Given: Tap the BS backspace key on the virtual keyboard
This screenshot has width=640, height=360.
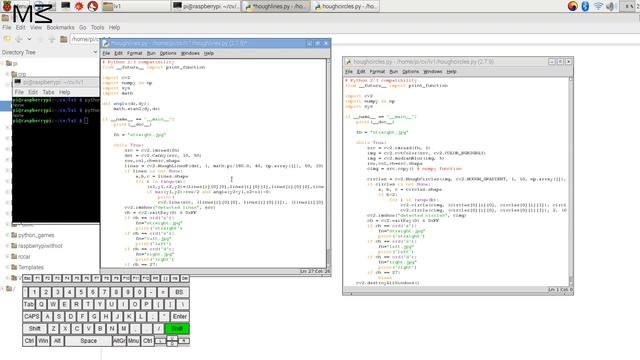Looking at the screenshot, I should coord(179,292).
